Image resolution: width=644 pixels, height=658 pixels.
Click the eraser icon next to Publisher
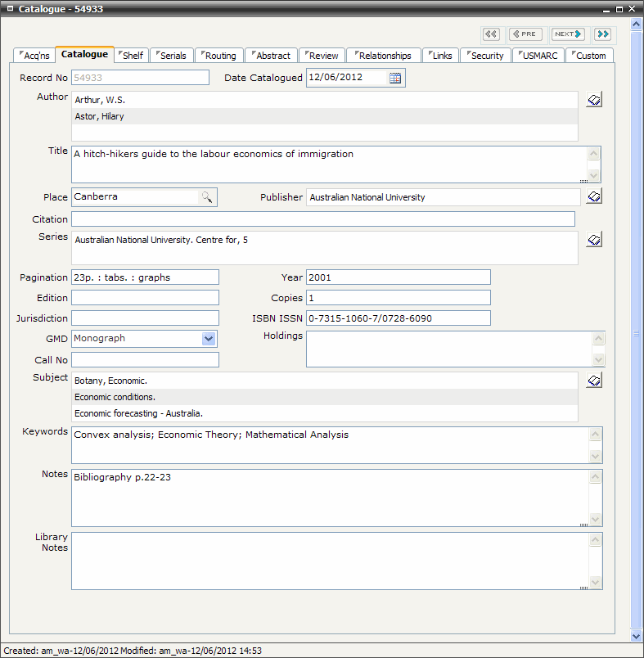[594, 196]
